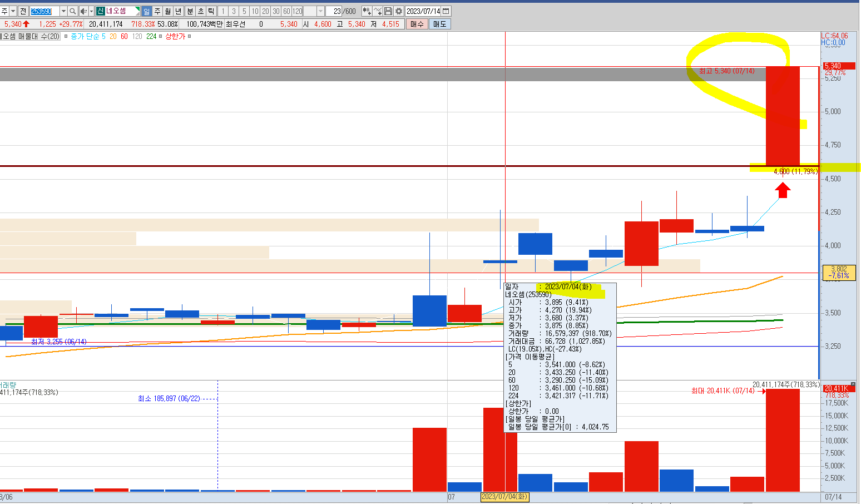This screenshot has height=504, width=861.
Task: Select the 일 daily chart period
Action: point(146,11)
